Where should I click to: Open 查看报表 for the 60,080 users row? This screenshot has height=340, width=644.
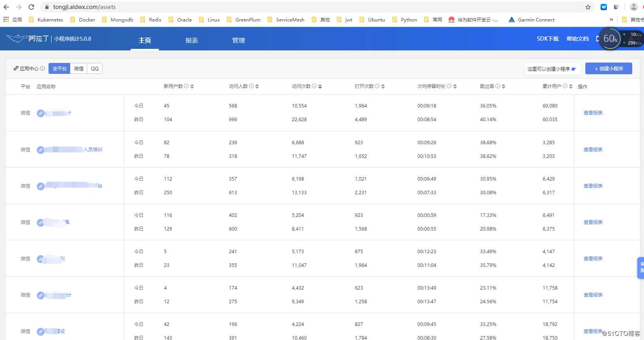click(593, 113)
